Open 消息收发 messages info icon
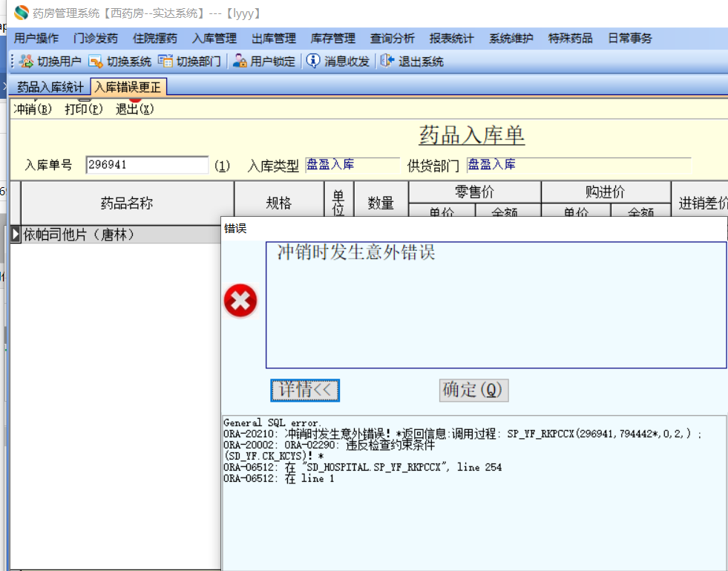The image size is (728, 571). point(313,61)
